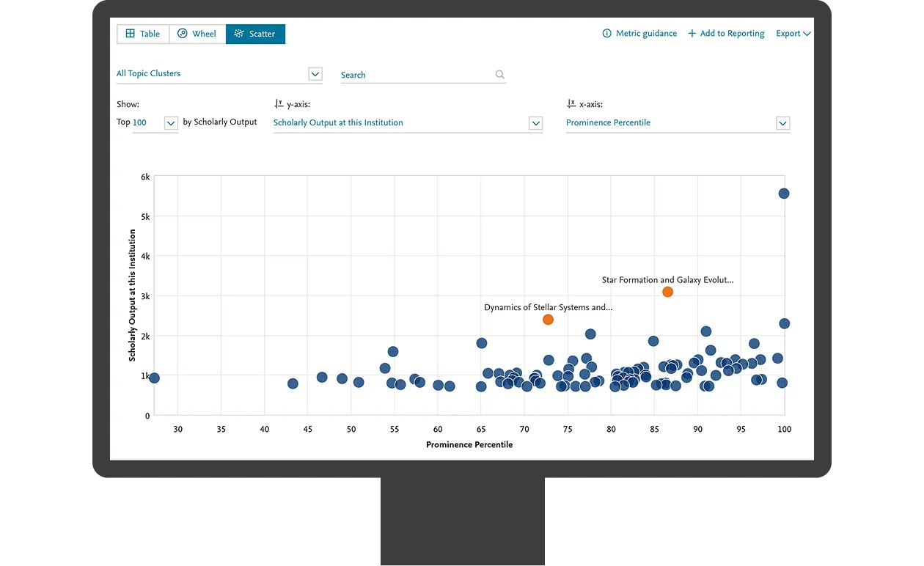924x566 pixels.
Task: Switch to the Table tab
Action: point(143,34)
